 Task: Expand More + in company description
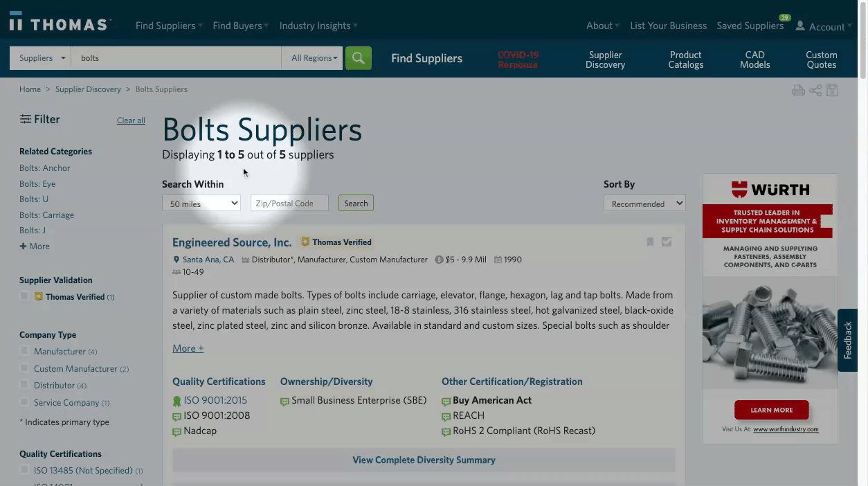click(x=188, y=348)
